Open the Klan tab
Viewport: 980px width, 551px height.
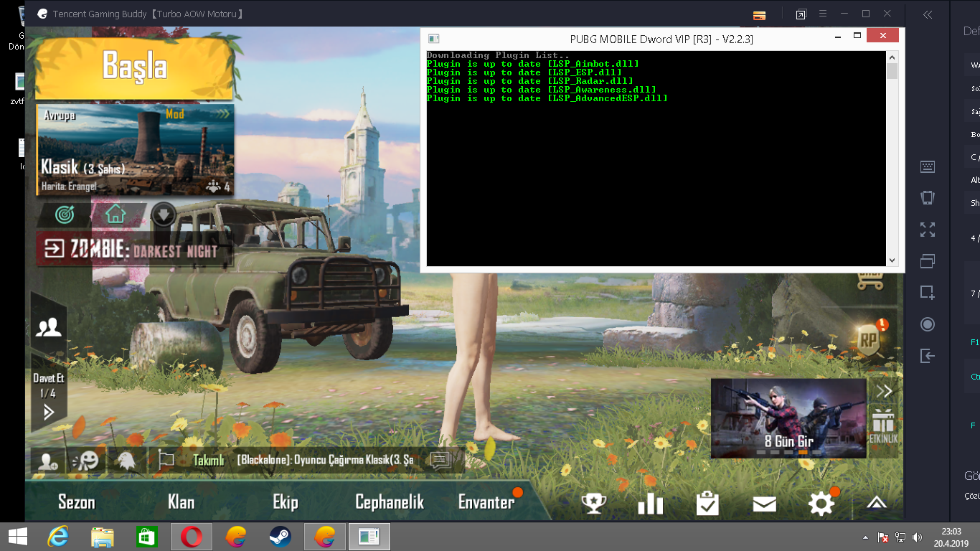181,502
